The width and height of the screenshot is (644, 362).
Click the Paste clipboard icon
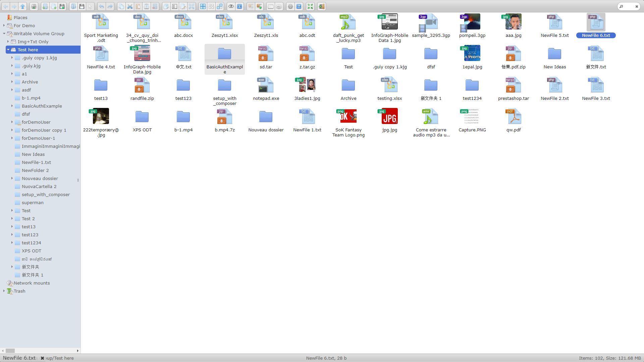(138, 6)
